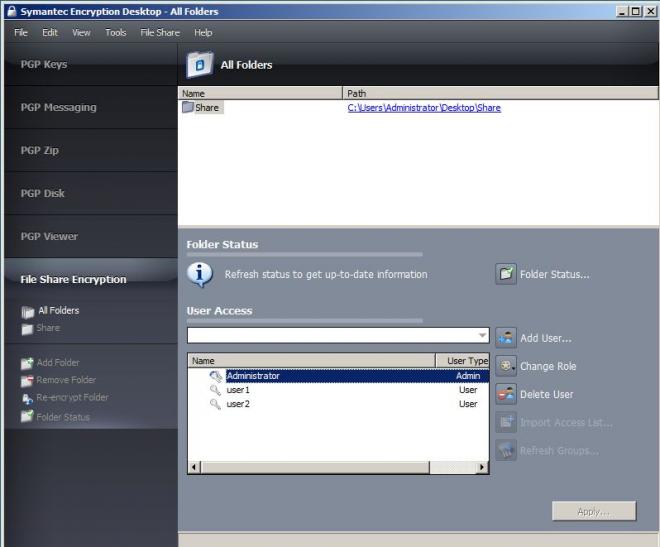Click the Import Access List icon
This screenshot has height=547, width=660.
coord(506,422)
